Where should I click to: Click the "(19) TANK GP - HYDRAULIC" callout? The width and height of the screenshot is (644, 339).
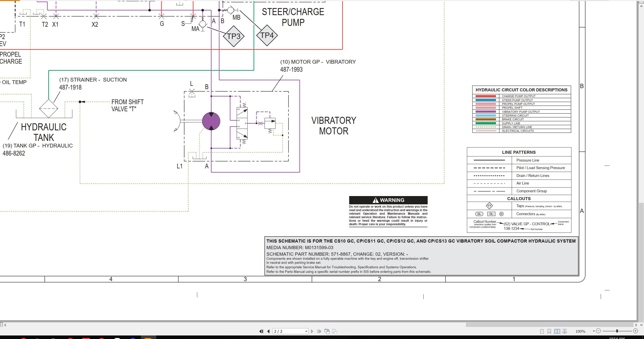pyautogui.click(x=37, y=146)
